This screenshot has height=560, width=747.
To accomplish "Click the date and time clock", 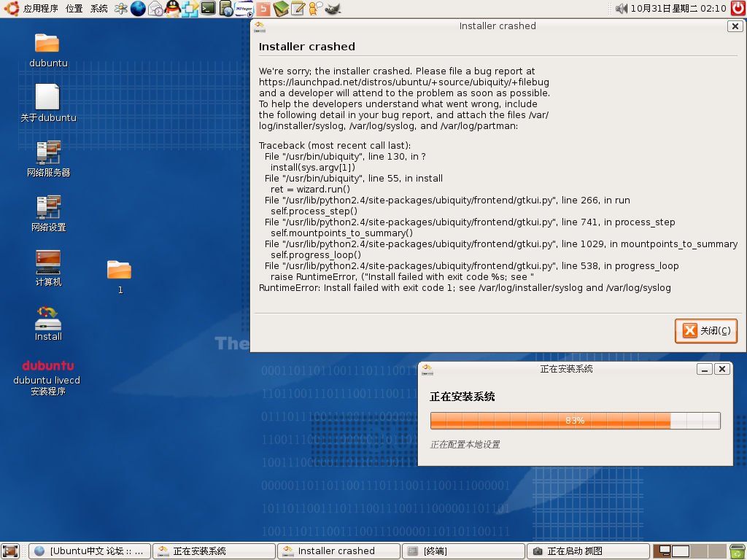I will (x=678, y=9).
